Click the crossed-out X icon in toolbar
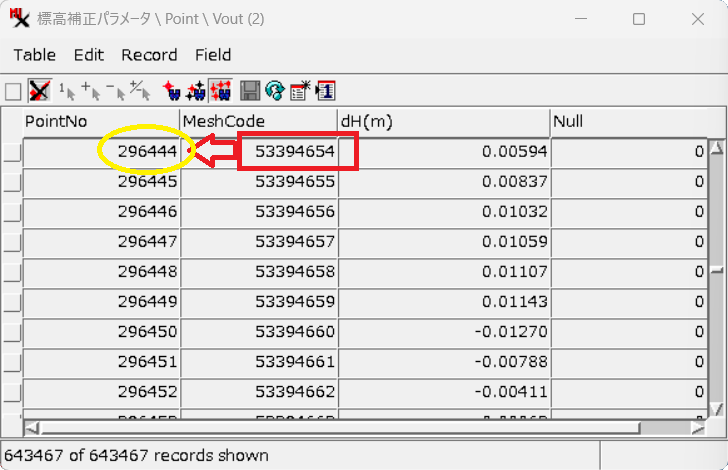This screenshot has width=728, height=470. [39, 91]
